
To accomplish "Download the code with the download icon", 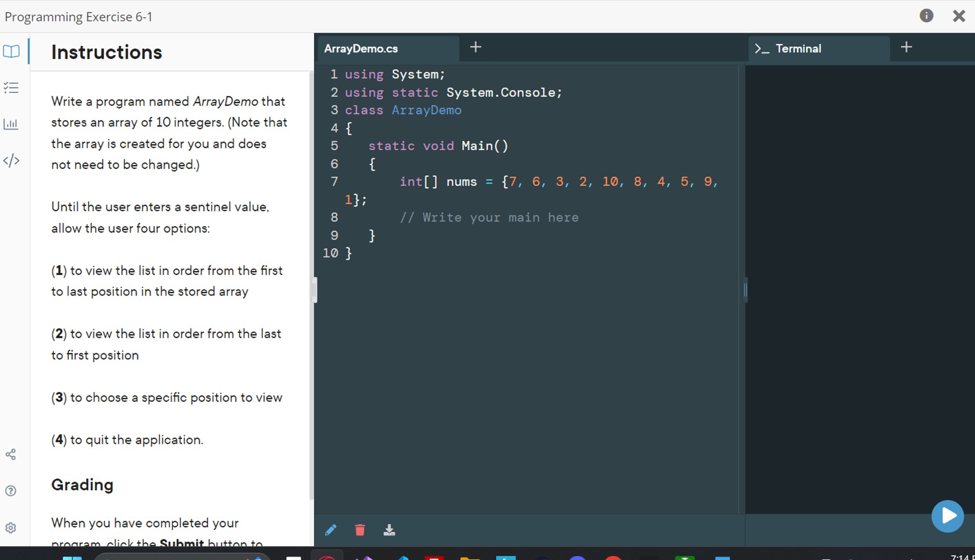I will click(389, 530).
